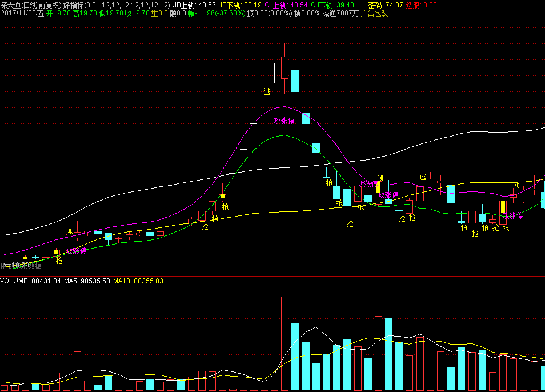
Task: Click the 密码: 74.87 value
Action: [386, 5]
